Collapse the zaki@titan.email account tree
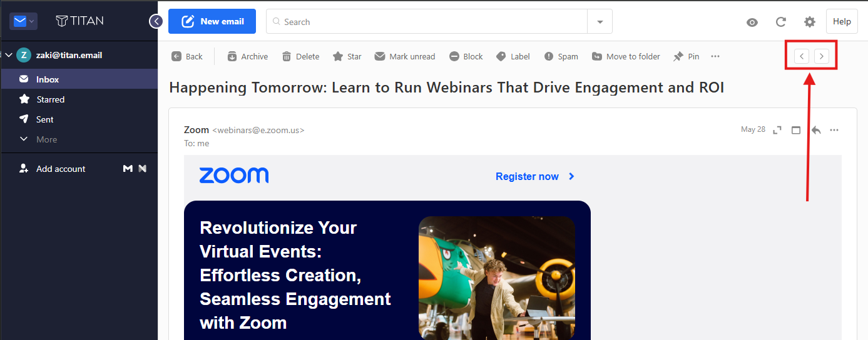Screen dimensions: 868x340 click(x=9, y=55)
